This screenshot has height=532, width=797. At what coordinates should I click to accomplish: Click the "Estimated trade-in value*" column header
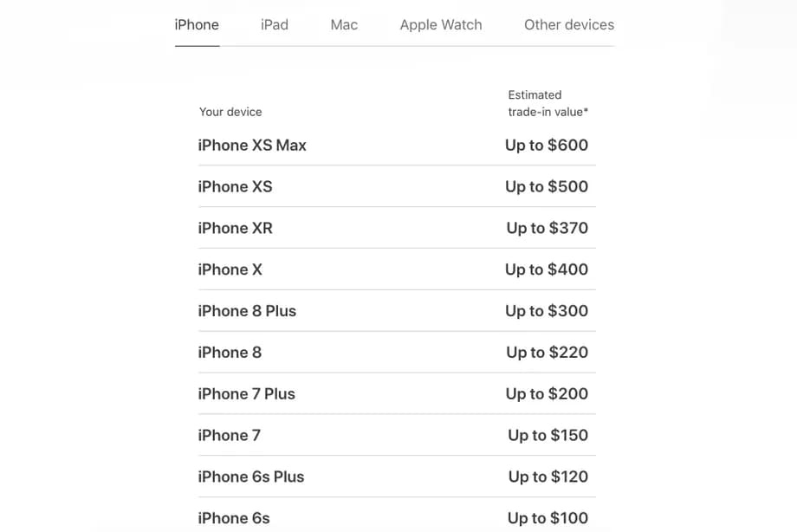(x=548, y=103)
